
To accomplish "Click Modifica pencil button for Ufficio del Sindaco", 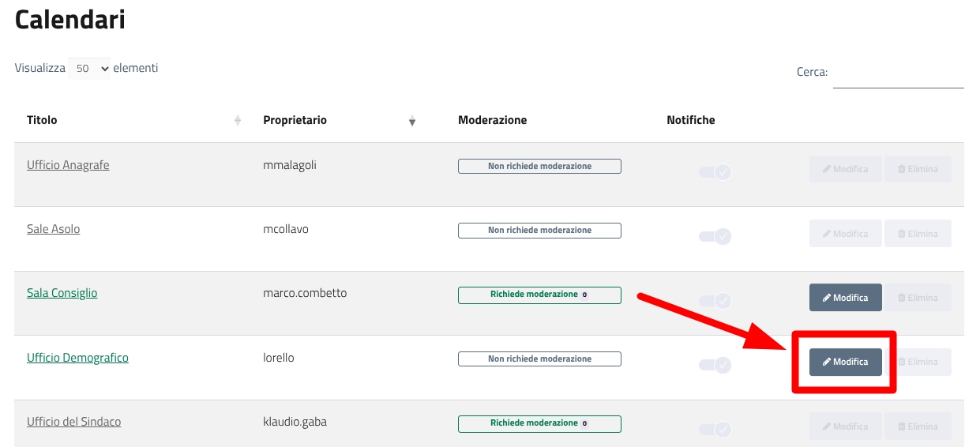I will 845,426.
